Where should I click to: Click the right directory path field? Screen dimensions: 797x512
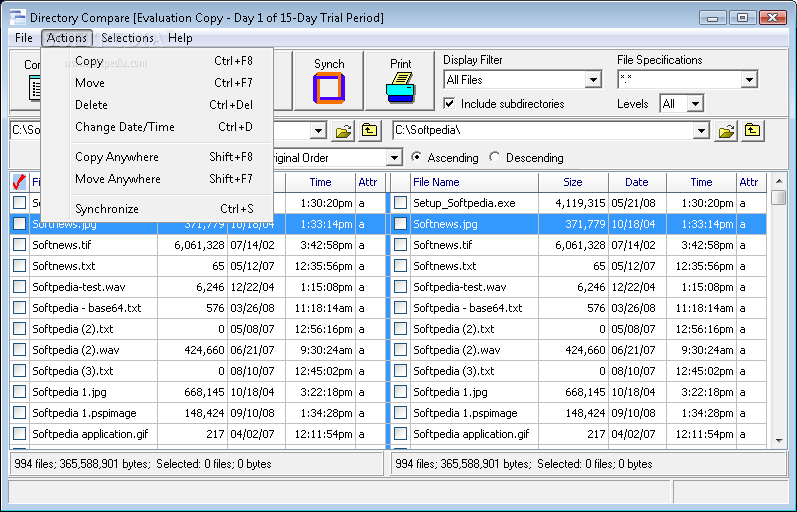pyautogui.click(x=542, y=131)
